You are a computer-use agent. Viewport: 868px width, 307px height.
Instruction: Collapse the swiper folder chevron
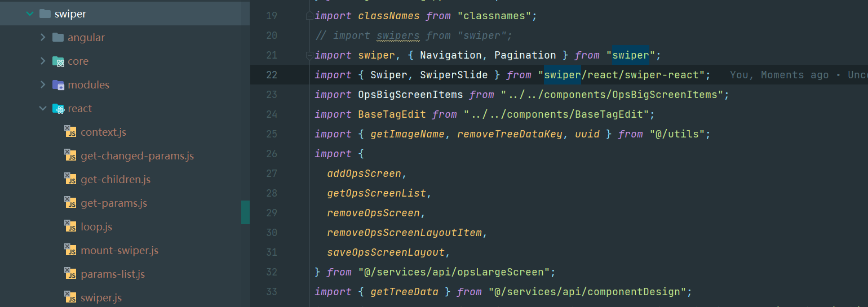tap(30, 14)
